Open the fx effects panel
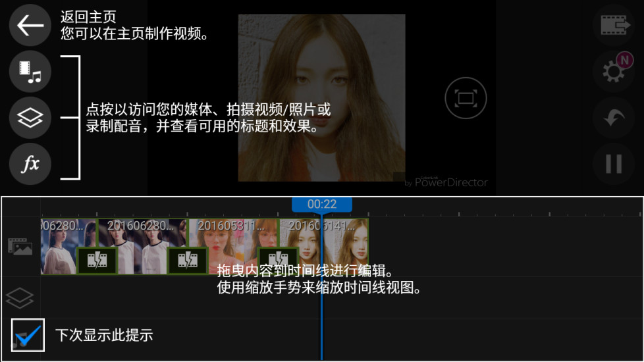644x362 pixels. point(30,164)
